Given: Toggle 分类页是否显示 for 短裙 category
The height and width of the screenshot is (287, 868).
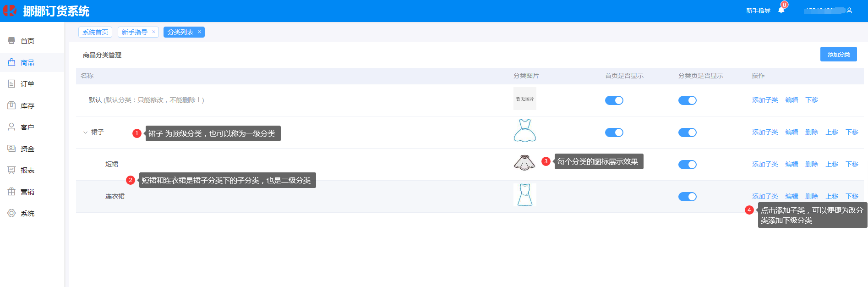Looking at the screenshot, I should [687, 165].
